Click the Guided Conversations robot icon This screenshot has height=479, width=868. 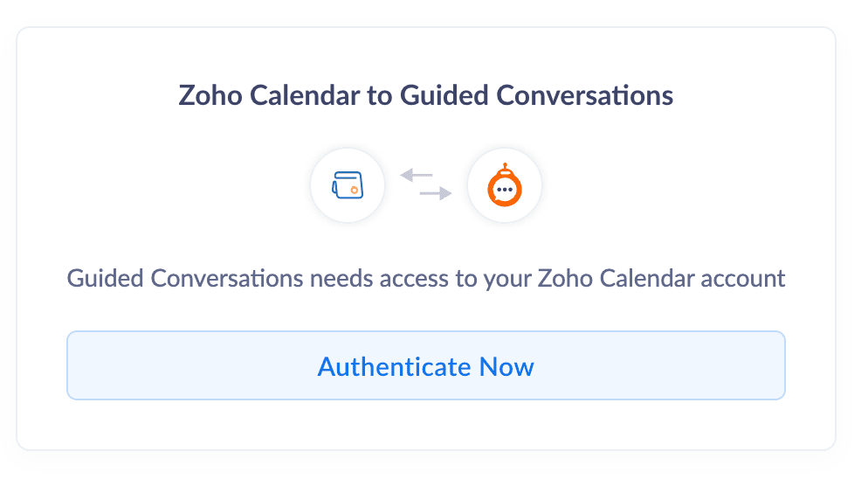504,185
